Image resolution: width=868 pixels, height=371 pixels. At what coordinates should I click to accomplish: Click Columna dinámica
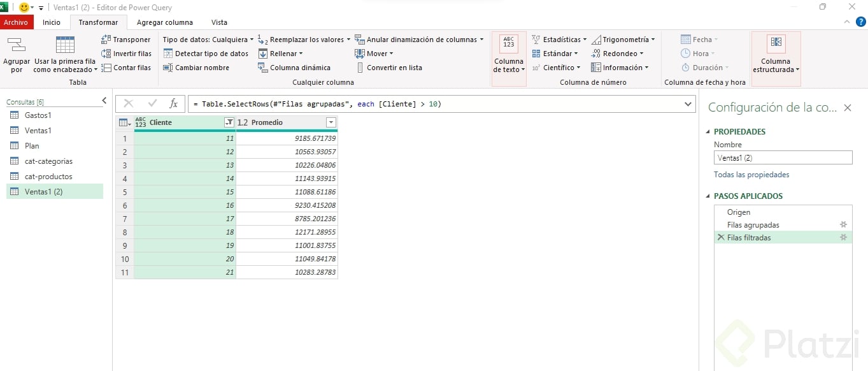point(294,68)
